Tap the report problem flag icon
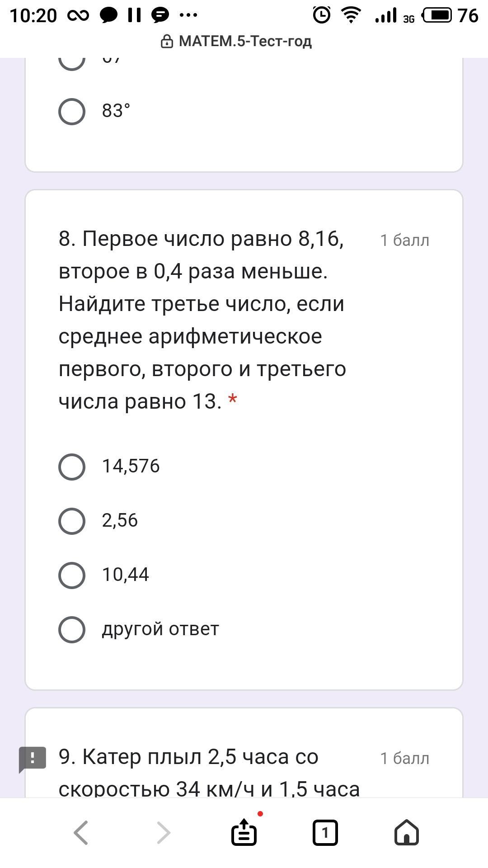488x868 pixels. (32, 759)
